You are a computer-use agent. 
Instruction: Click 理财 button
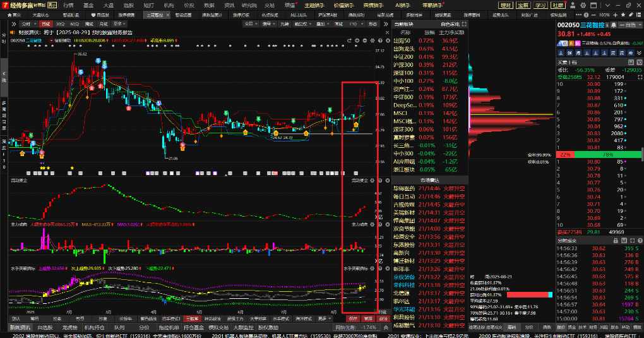click(506, 5)
